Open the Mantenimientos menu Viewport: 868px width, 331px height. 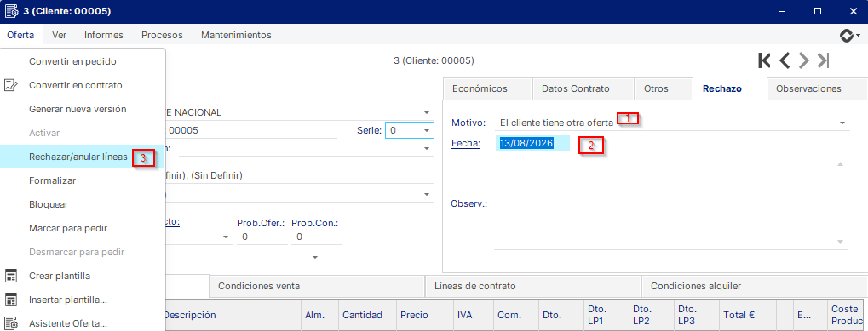[236, 35]
